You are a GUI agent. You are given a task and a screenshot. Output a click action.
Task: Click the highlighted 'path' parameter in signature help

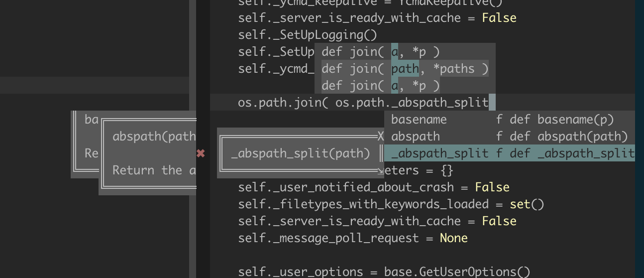(x=405, y=69)
